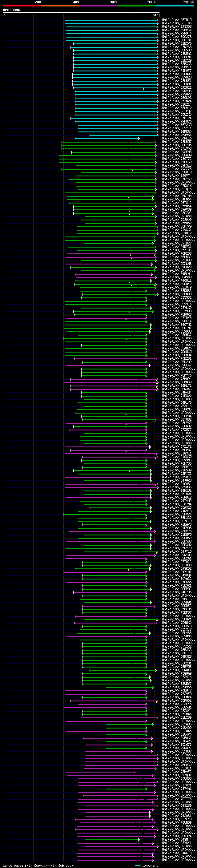Click the UniRef100_C6H583 hit name
The width and height of the screenshot is (197, 868).
(x=177, y=542)
